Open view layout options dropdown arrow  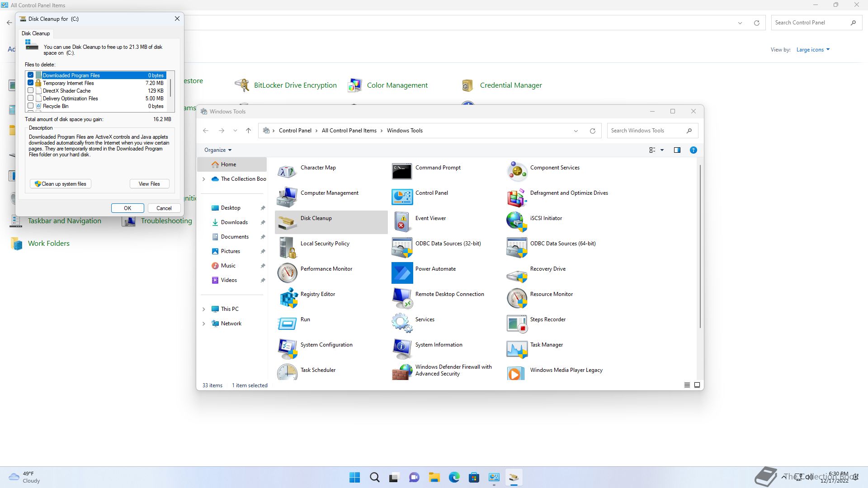pos(662,150)
